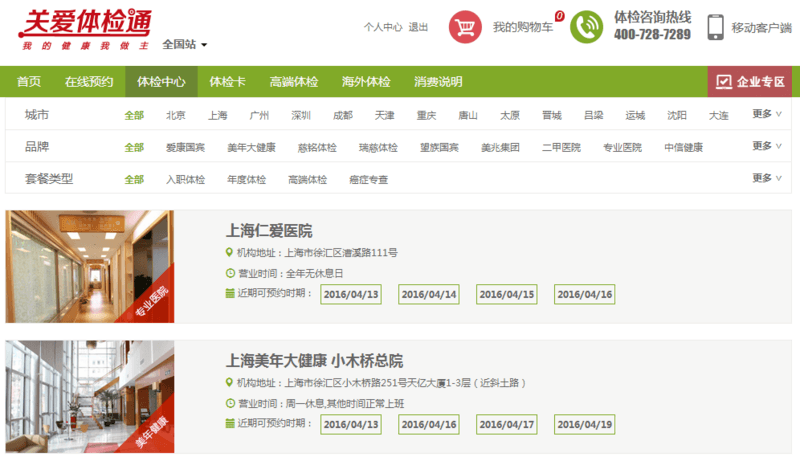Click the green phone hotline icon

point(586,27)
